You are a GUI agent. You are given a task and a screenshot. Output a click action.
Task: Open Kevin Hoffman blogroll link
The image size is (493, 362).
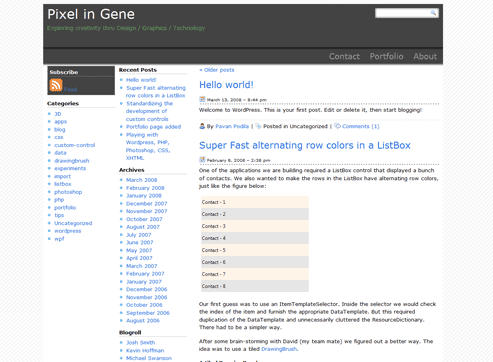[145, 351]
